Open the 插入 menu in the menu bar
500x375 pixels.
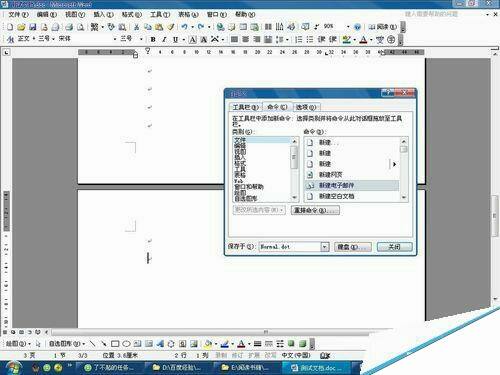point(103,14)
